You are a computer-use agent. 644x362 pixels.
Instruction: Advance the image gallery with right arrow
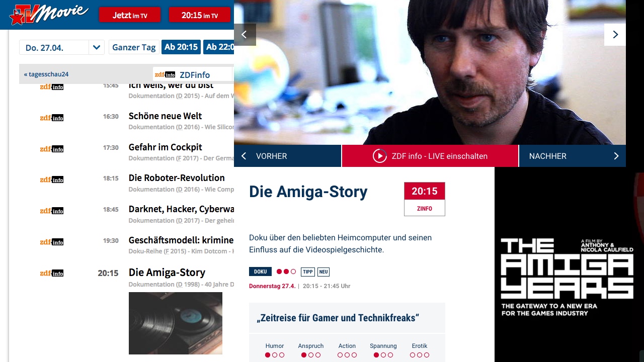615,35
